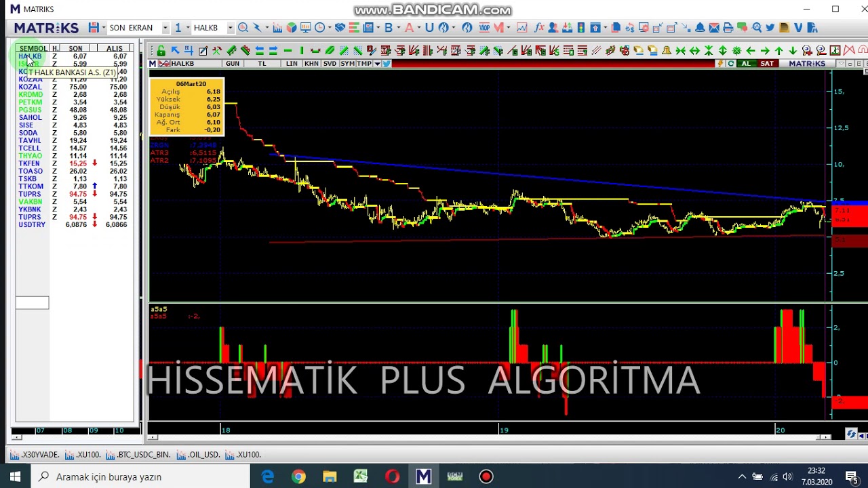This screenshot has height=488, width=868.
Task: Click the yellow bell alarm in drawing toolbar
Action: coord(667,51)
